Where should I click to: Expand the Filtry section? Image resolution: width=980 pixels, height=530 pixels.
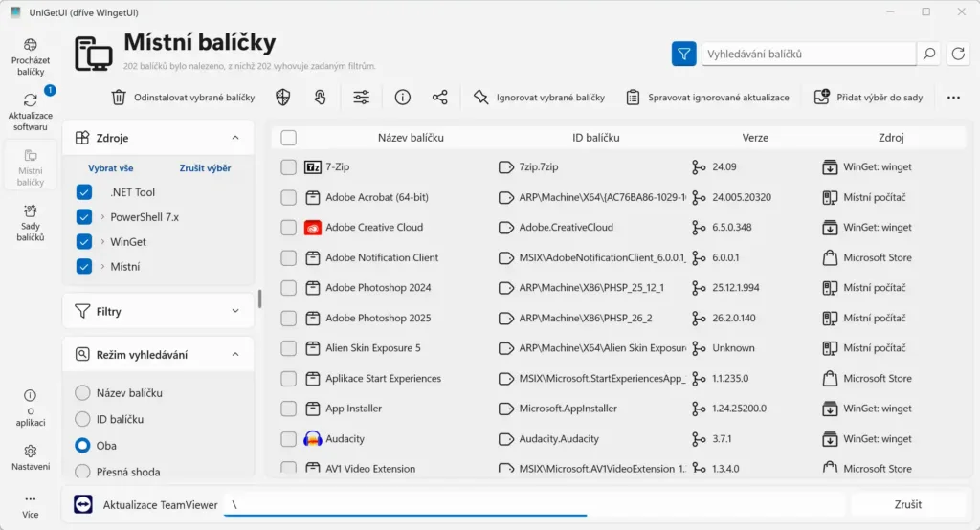(x=235, y=311)
